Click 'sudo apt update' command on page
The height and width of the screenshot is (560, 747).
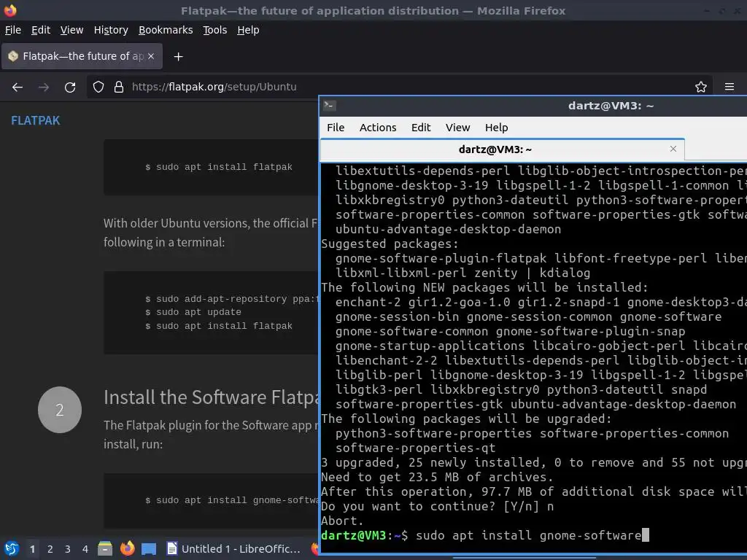(193, 312)
